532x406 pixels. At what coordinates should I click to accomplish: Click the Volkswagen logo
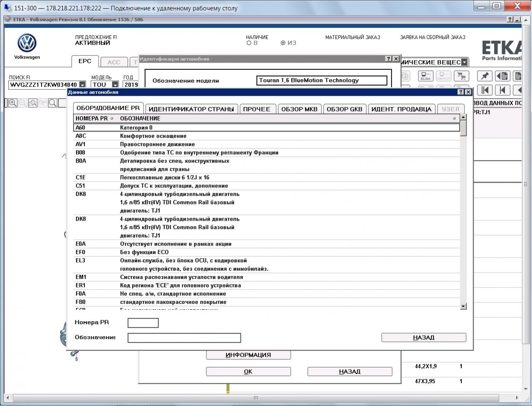[27, 43]
